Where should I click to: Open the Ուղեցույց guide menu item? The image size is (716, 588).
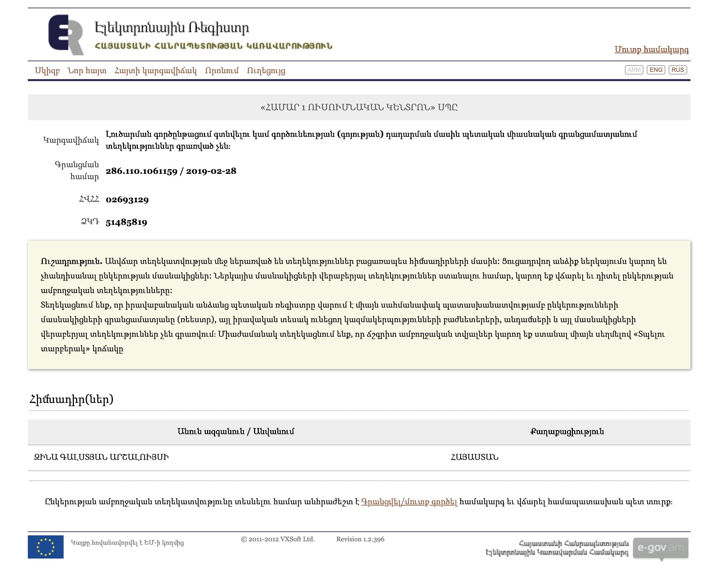266,71
